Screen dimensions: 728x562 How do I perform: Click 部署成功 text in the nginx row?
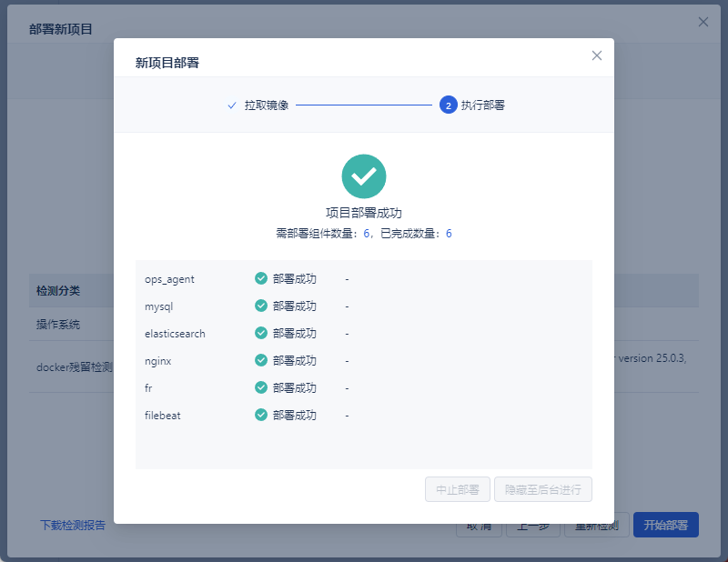pyautogui.click(x=294, y=361)
